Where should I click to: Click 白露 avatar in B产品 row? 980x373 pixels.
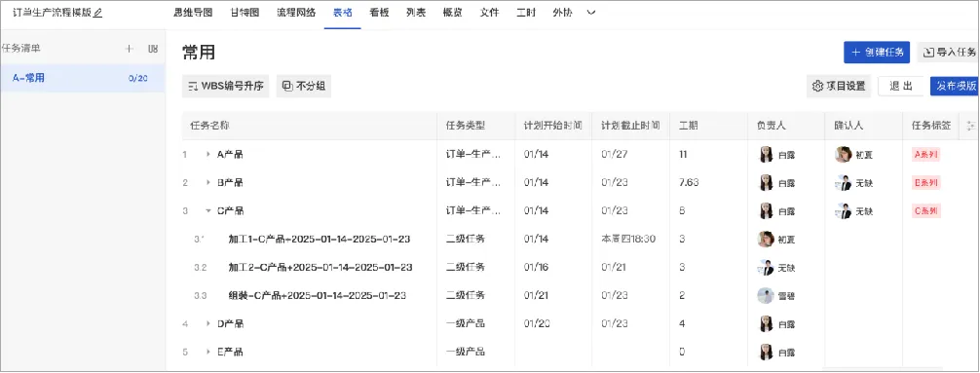click(766, 182)
